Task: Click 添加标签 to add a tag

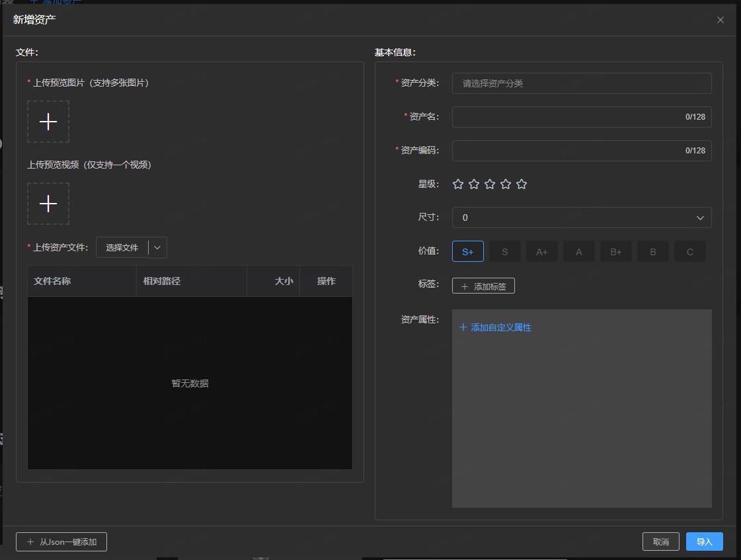Action: pos(483,286)
